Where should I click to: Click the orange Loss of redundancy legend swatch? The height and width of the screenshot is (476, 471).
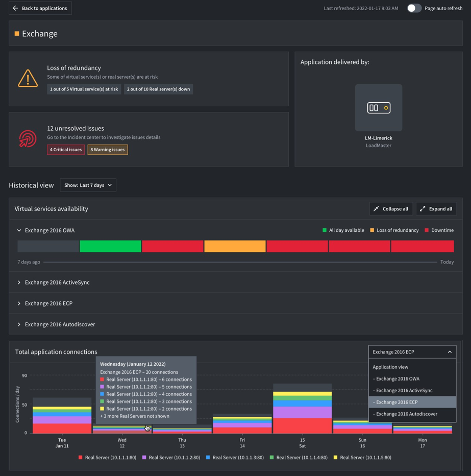click(x=372, y=230)
